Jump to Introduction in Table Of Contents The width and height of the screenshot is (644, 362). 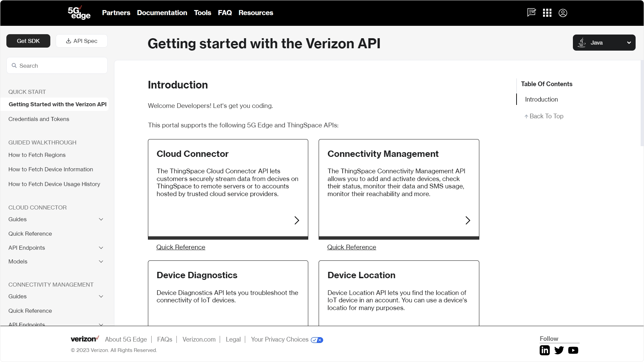(541, 99)
